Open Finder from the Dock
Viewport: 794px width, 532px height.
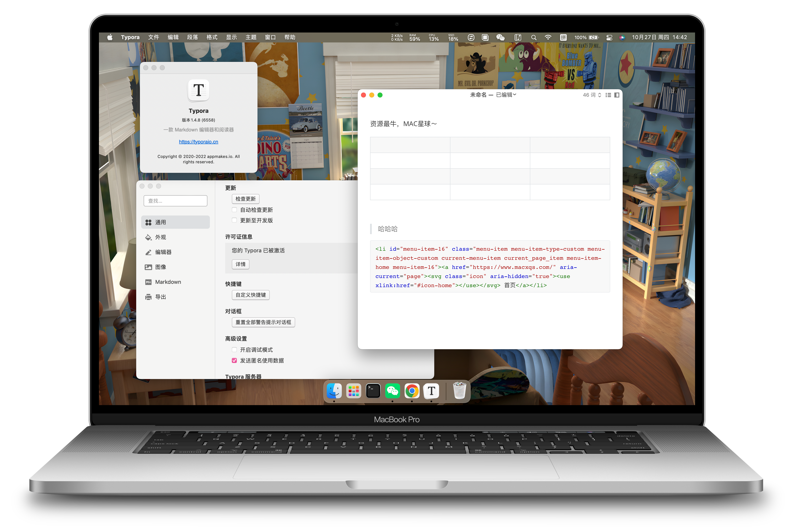click(334, 391)
